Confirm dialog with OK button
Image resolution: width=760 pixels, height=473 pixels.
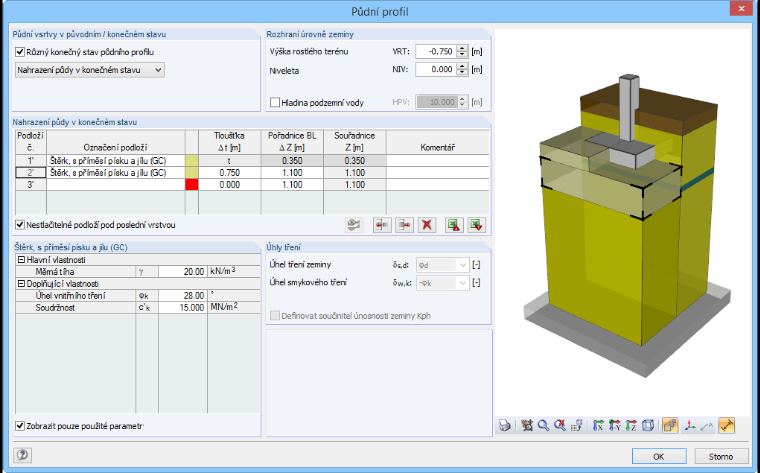(659, 456)
